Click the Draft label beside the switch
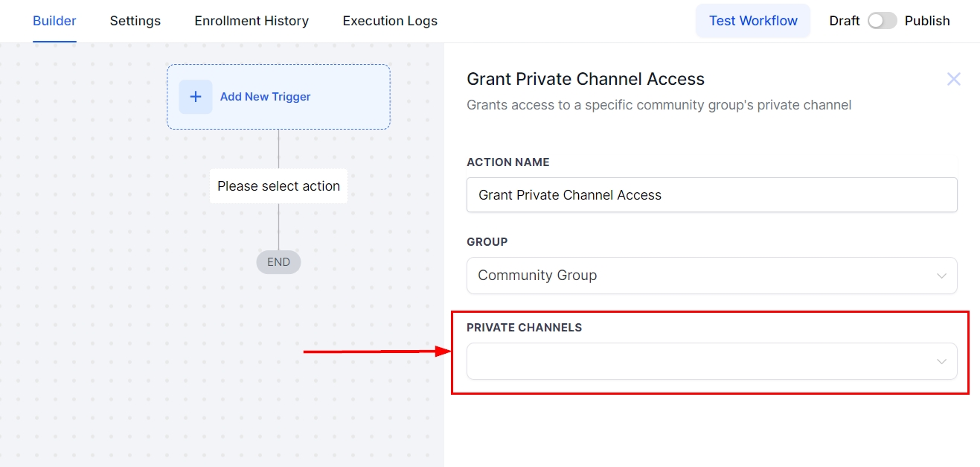 [x=845, y=21]
